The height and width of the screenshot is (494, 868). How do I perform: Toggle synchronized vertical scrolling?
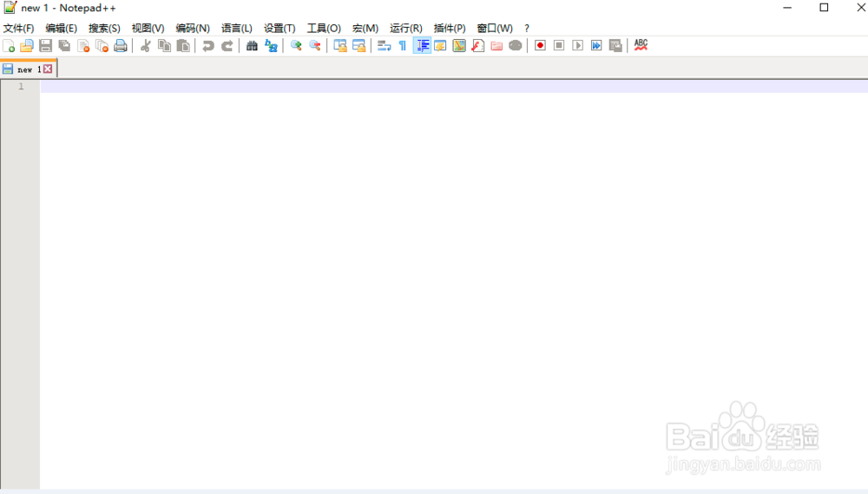[340, 46]
